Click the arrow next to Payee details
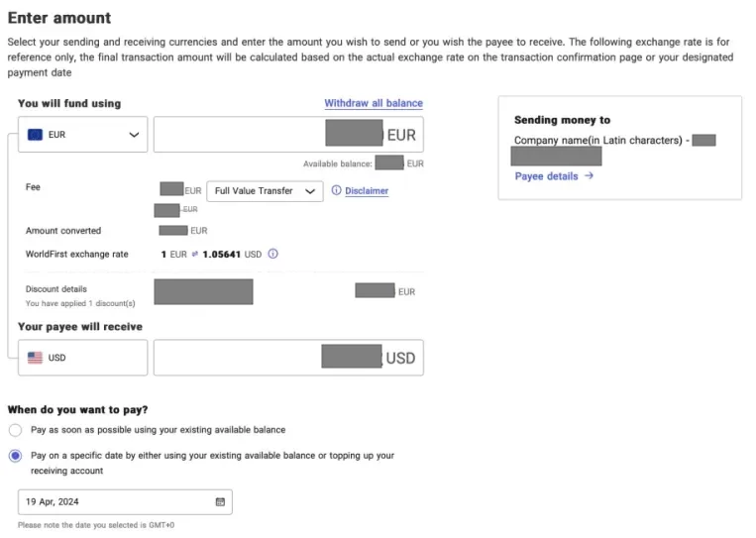The image size is (756, 538). click(589, 176)
